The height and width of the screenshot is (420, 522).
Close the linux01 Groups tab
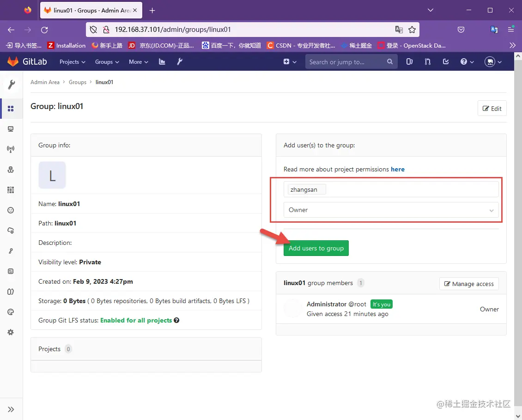[x=135, y=10]
